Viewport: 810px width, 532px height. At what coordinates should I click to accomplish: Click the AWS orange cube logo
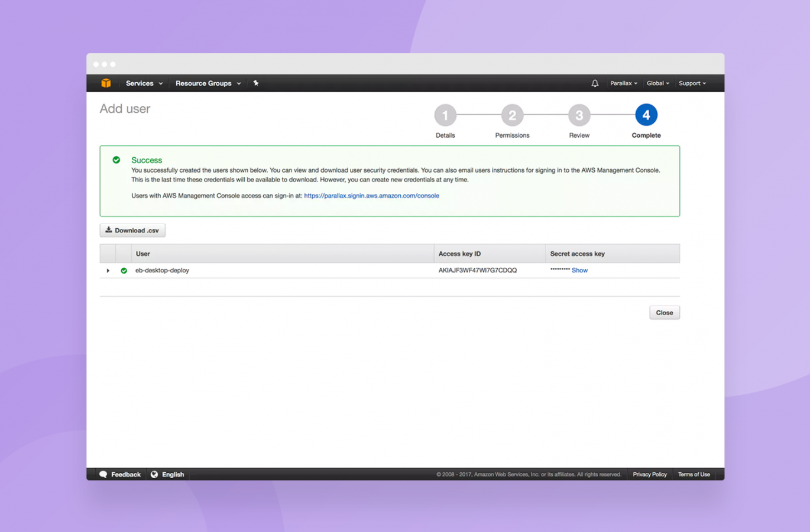click(106, 83)
